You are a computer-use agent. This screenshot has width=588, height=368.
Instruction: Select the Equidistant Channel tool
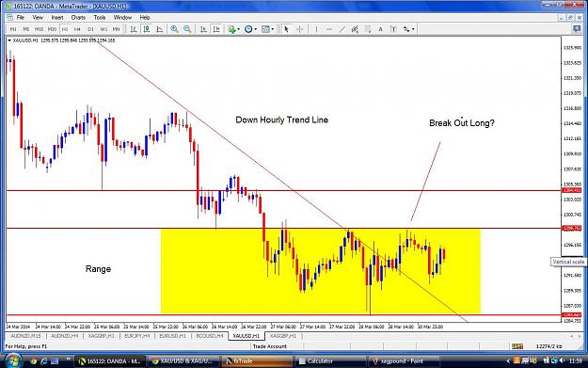click(x=355, y=29)
